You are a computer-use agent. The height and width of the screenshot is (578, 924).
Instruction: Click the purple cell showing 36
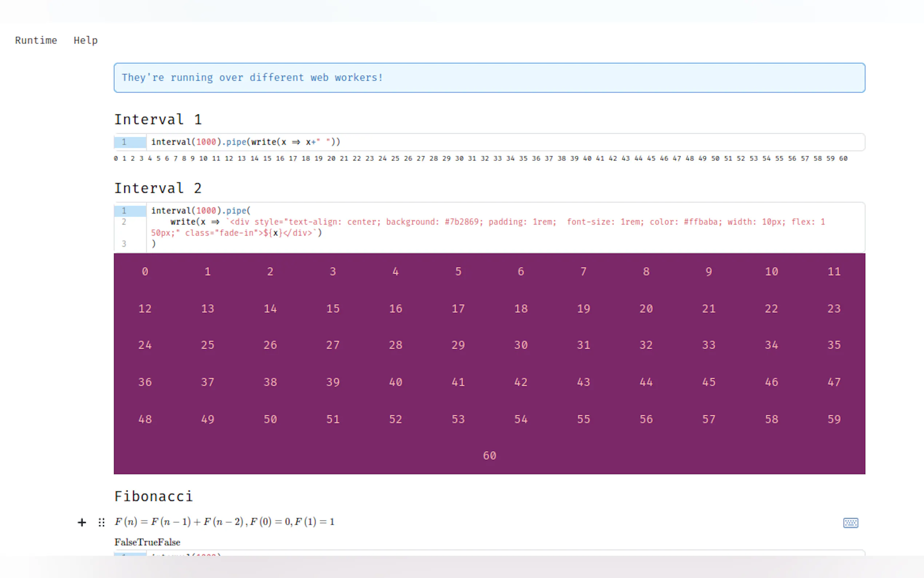[x=145, y=382]
